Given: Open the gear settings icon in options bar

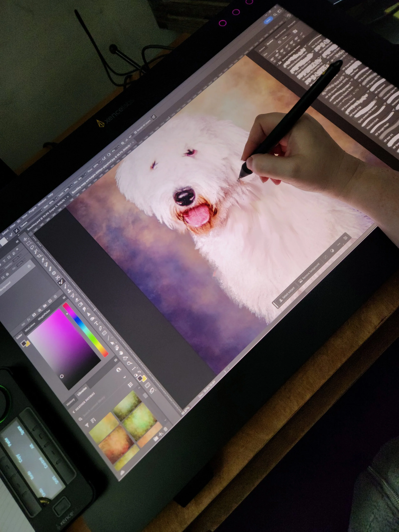Looking at the screenshot, I should (123, 143).
